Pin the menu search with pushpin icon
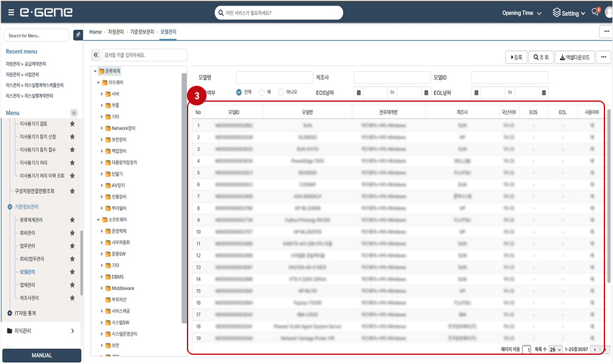Screen dimensions: 613x364 coord(78,36)
